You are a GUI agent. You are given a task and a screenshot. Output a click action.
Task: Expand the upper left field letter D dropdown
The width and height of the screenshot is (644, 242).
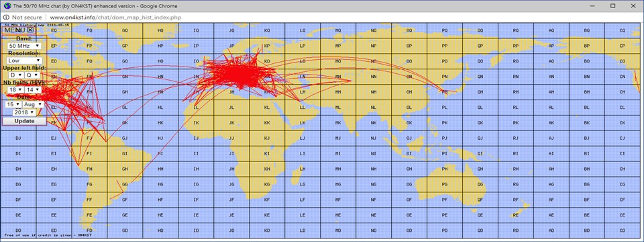(16, 75)
